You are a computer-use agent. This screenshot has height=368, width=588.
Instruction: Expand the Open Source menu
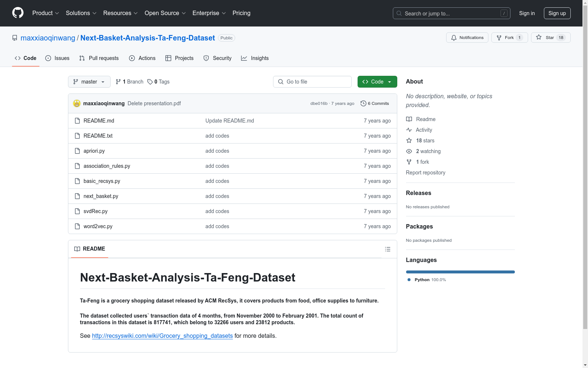tap(165, 13)
